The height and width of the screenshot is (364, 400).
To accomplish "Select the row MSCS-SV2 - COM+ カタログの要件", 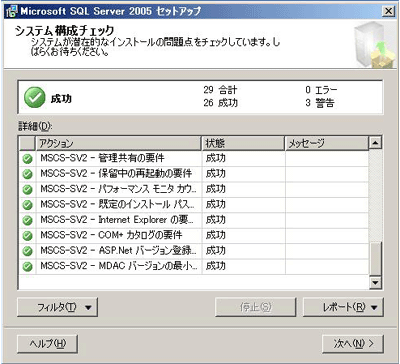I will tap(193, 235).
